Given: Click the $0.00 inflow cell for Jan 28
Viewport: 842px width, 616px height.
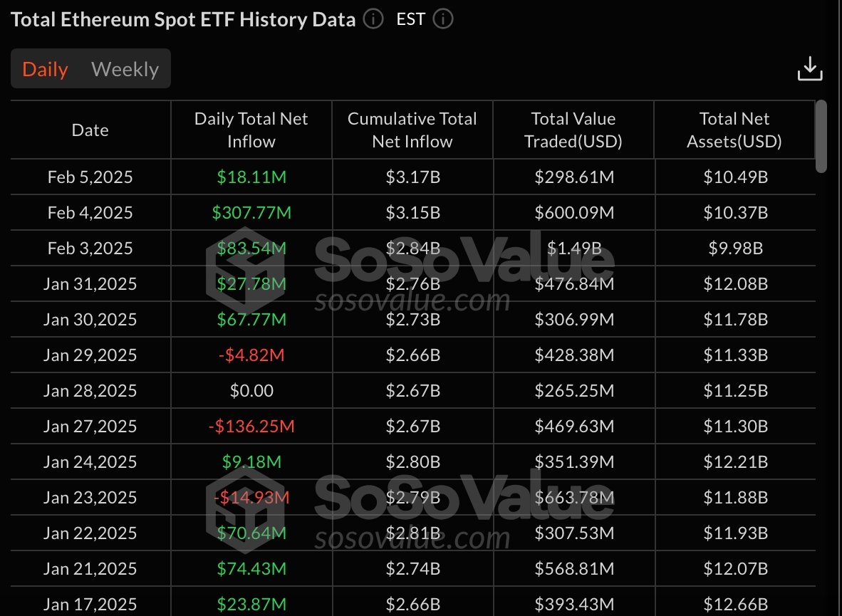Looking at the screenshot, I should click(x=251, y=390).
